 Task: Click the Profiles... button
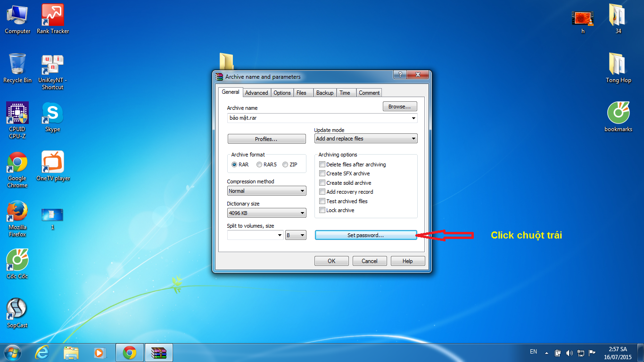click(x=266, y=139)
